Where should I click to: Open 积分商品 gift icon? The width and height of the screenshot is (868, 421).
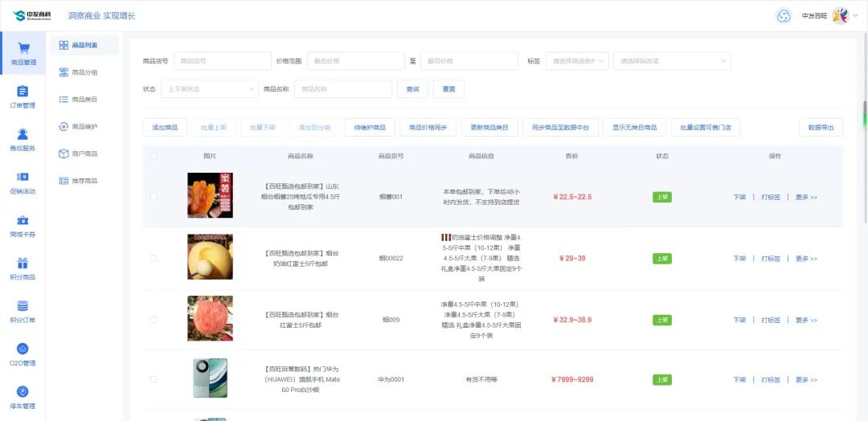[x=23, y=263]
